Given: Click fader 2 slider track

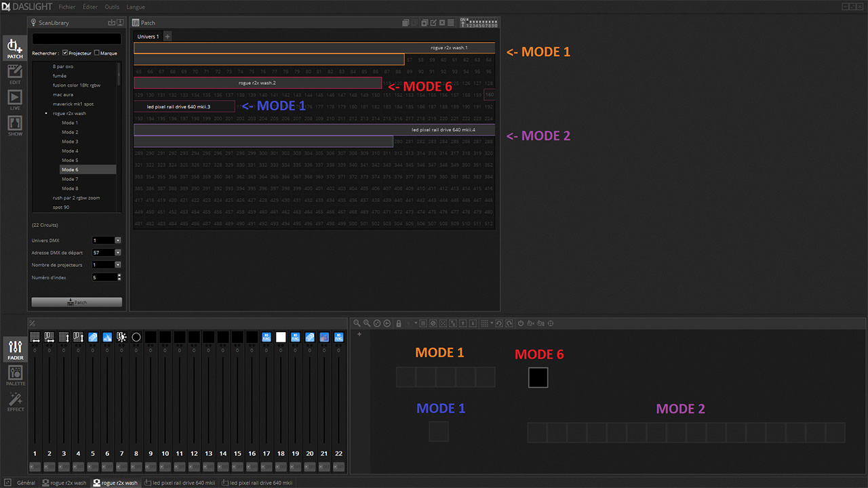Looking at the screenshot, I should point(50,400).
